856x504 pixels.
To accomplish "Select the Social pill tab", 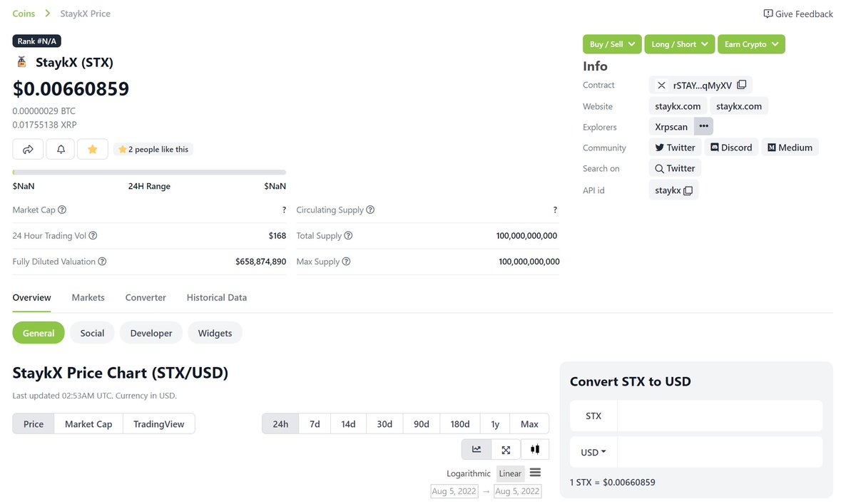I will pos(92,333).
